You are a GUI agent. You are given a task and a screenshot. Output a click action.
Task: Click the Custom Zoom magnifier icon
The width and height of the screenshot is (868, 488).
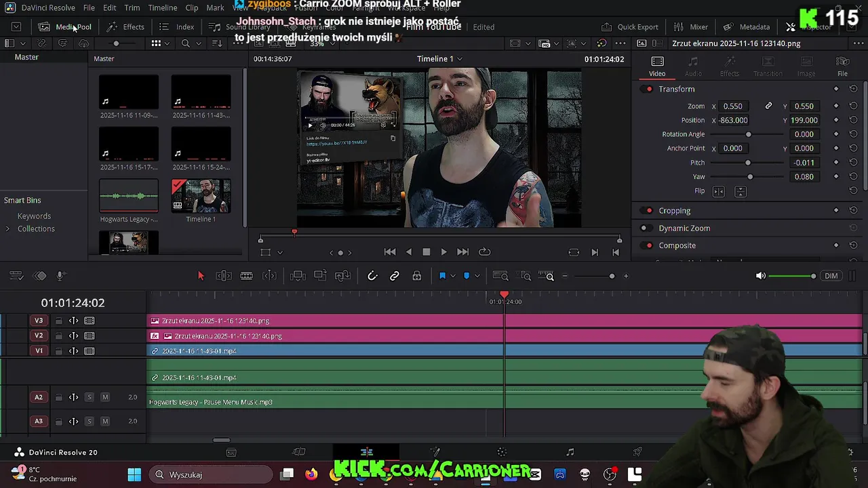pyautogui.click(x=547, y=276)
